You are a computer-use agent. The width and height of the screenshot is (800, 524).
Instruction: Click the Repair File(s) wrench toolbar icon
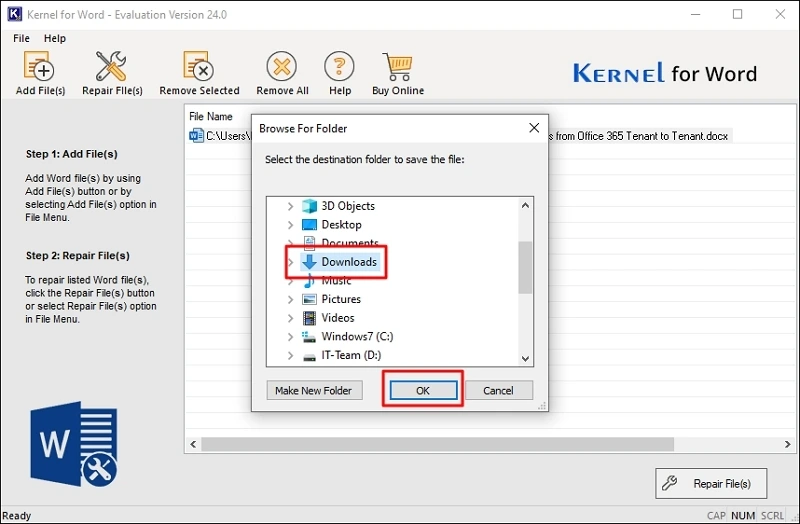(x=111, y=66)
